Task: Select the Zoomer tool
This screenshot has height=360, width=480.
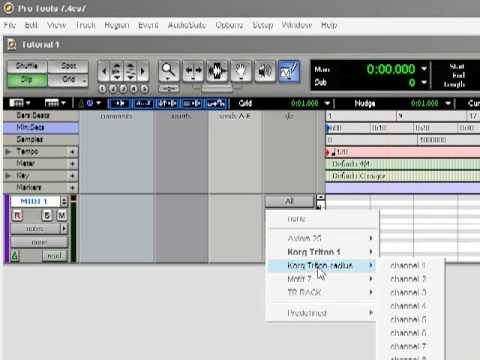Action: 168,71
